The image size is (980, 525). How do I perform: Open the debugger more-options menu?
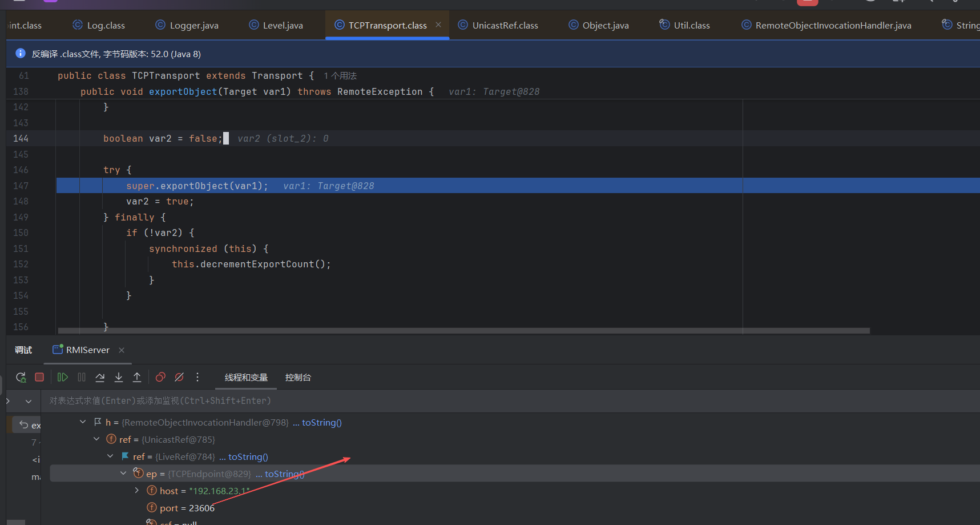197,377
